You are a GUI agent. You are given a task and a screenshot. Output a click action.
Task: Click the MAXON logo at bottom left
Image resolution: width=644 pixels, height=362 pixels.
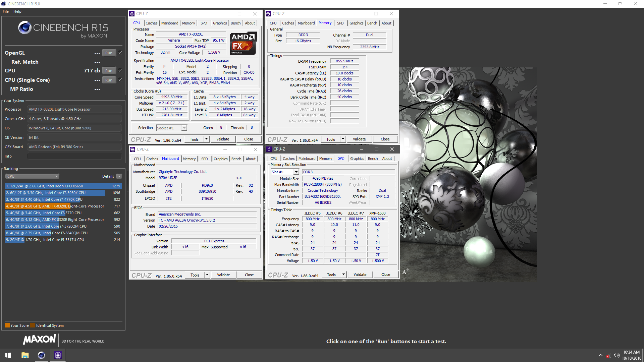39,340
